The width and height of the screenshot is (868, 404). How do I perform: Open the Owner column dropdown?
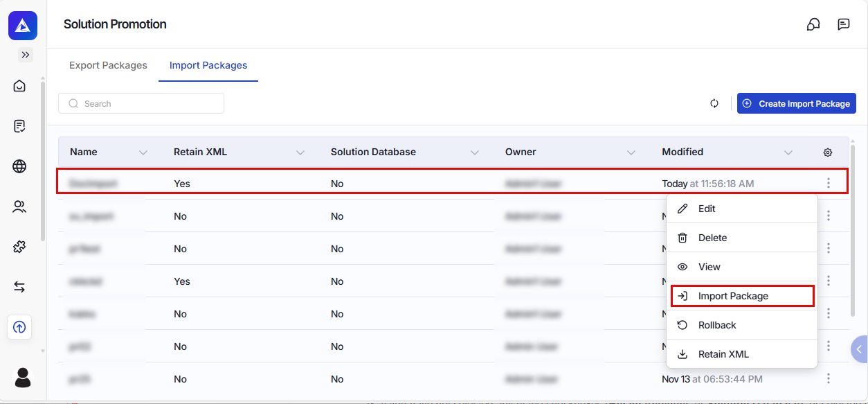coord(631,152)
